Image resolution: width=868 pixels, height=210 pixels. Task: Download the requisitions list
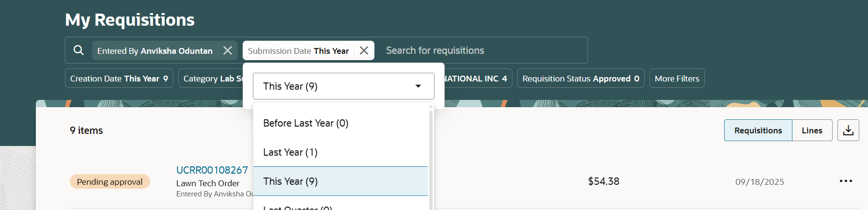pos(848,130)
